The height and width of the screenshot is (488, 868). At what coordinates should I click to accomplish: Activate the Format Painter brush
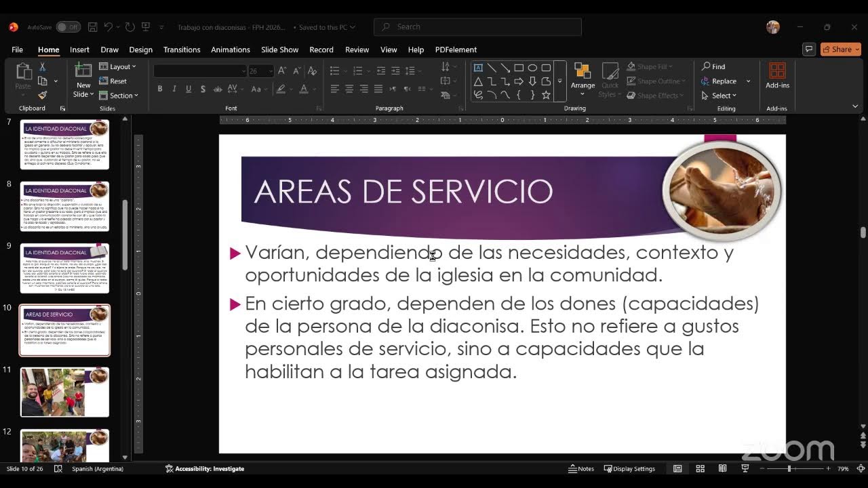[42, 96]
